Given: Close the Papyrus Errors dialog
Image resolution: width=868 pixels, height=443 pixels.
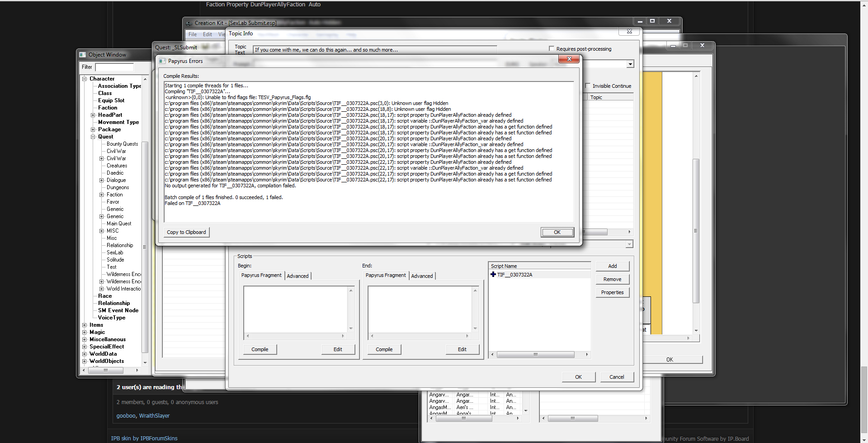Looking at the screenshot, I should click(569, 59).
